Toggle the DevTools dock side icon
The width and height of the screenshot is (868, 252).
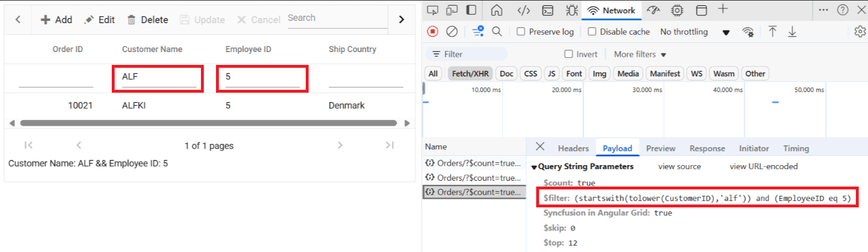point(471,10)
